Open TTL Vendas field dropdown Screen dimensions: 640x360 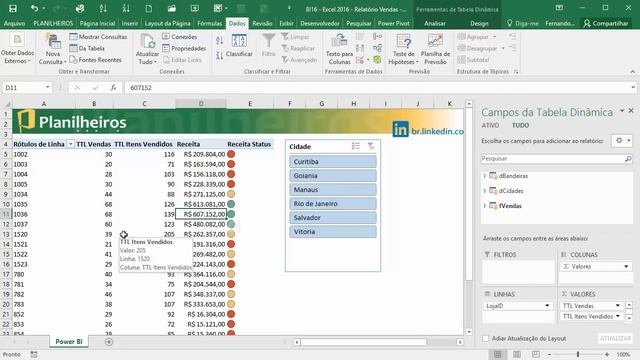(x=618, y=306)
